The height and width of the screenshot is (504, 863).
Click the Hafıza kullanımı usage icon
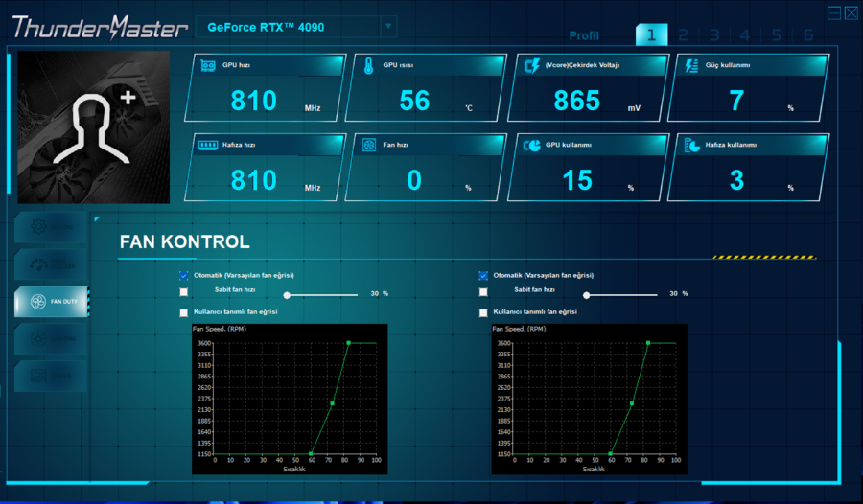point(691,146)
